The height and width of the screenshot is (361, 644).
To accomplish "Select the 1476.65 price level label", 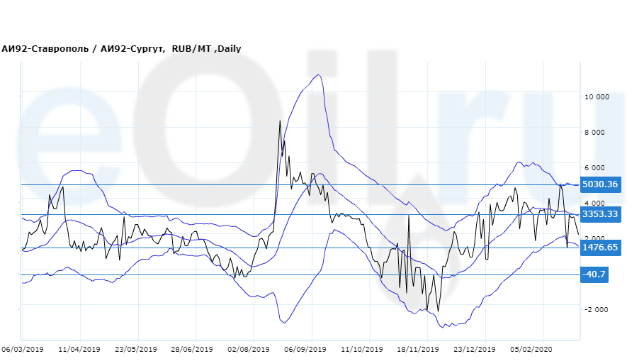I will click(x=600, y=248).
